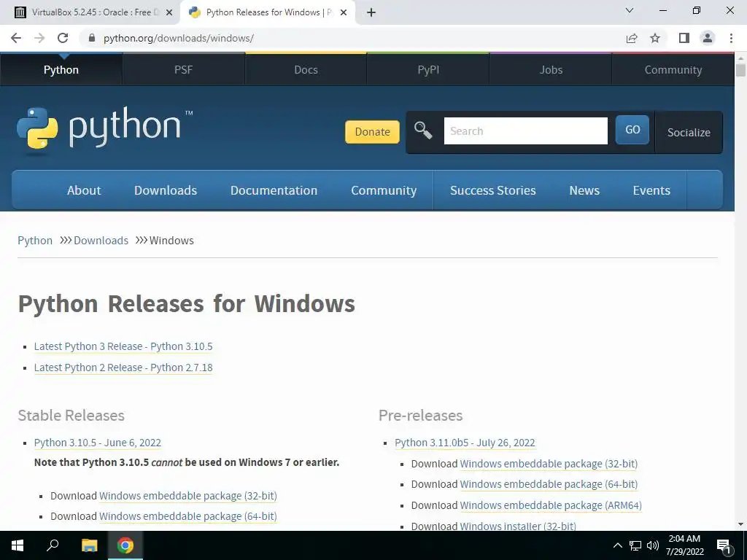
Task: Open Latest Python 3 Release link
Action: pyautogui.click(x=123, y=346)
